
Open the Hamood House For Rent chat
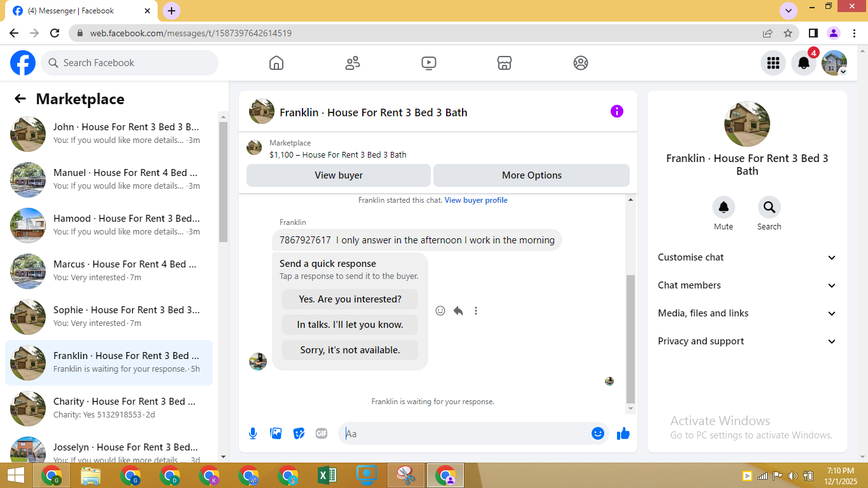[109, 226]
